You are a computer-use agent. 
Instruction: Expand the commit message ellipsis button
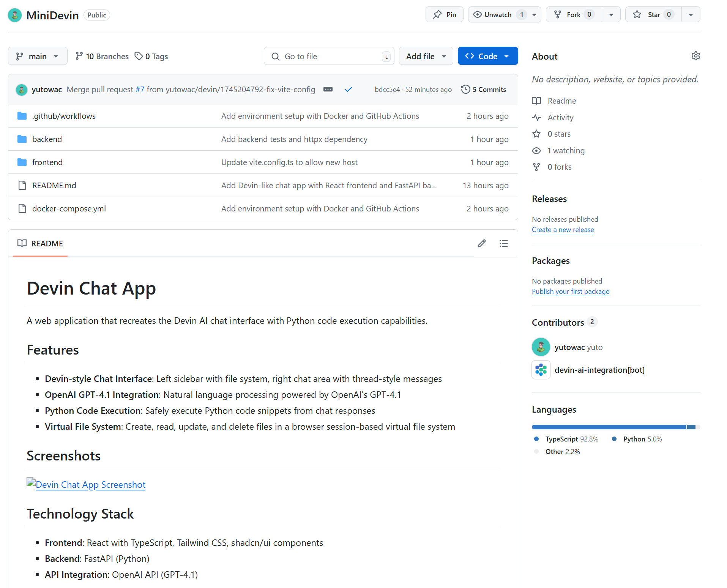point(328,90)
